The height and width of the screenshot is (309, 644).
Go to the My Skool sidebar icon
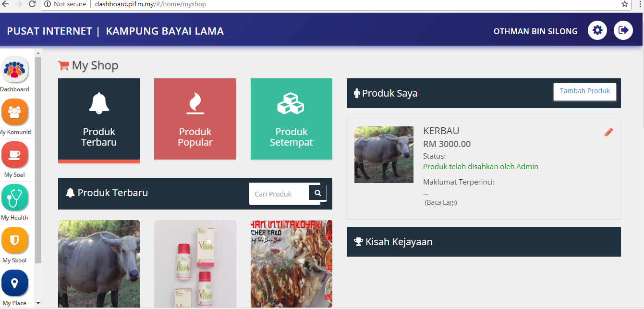click(15, 240)
